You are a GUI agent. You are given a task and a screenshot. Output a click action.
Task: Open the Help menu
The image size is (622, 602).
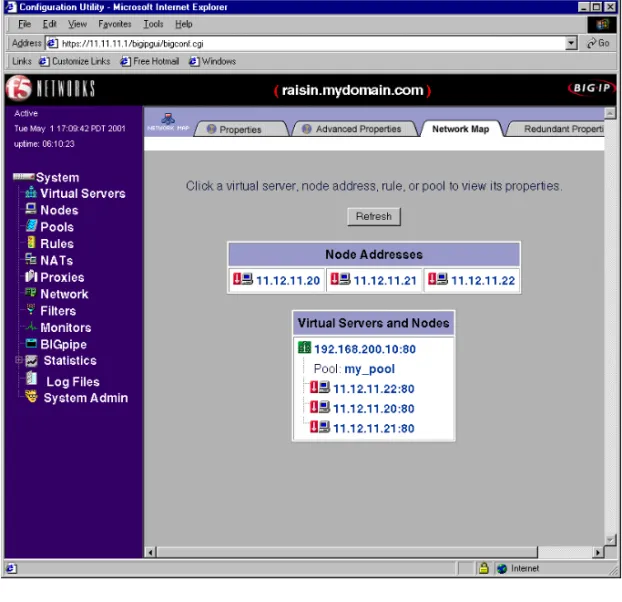[x=184, y=24]
